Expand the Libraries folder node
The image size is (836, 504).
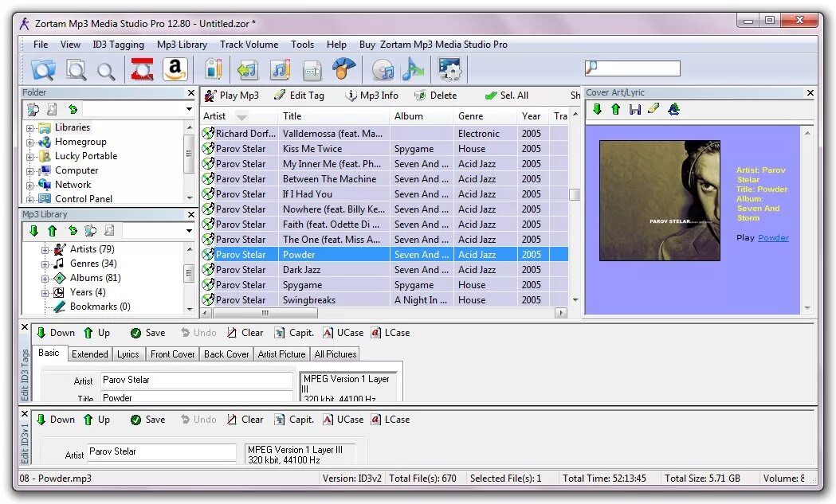tap(29, 128)
